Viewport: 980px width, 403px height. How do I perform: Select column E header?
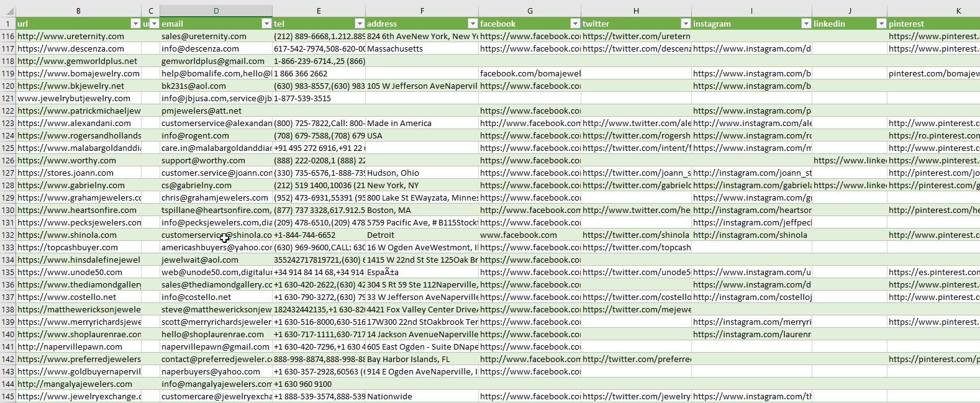pos(319,11)
